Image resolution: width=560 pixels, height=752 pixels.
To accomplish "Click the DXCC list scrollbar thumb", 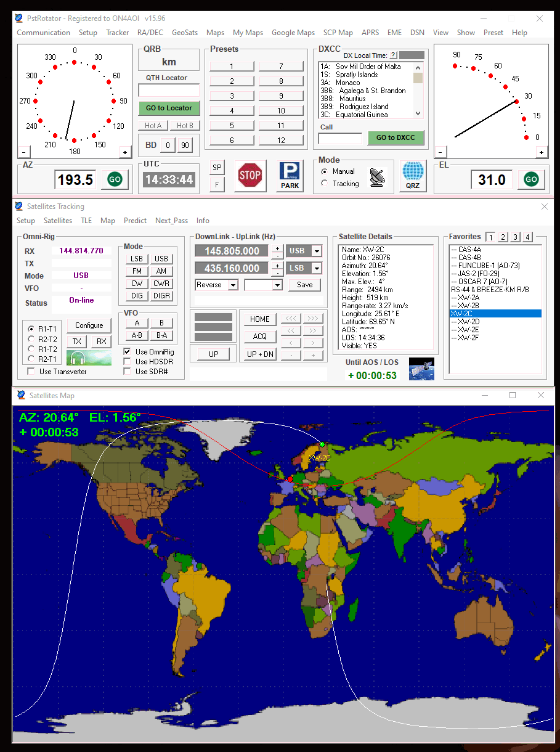I will coord(418,78).
